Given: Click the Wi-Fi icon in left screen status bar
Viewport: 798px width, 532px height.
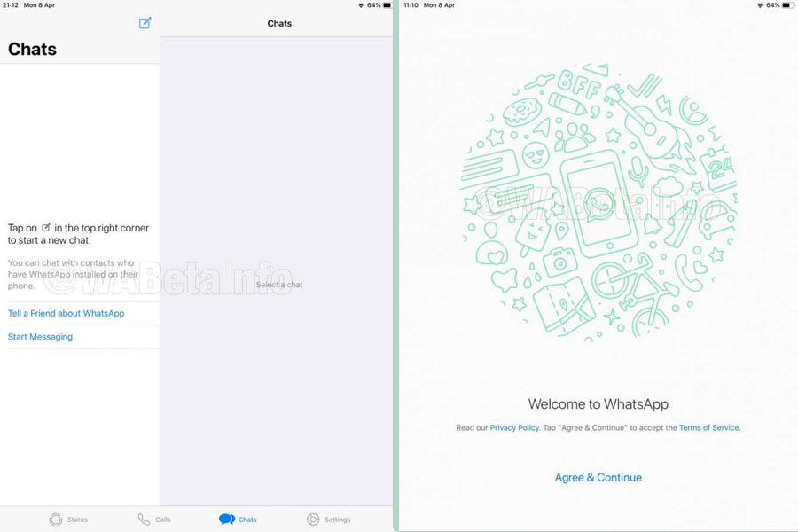Looking at the screenshot, I should tap(361, 5).
